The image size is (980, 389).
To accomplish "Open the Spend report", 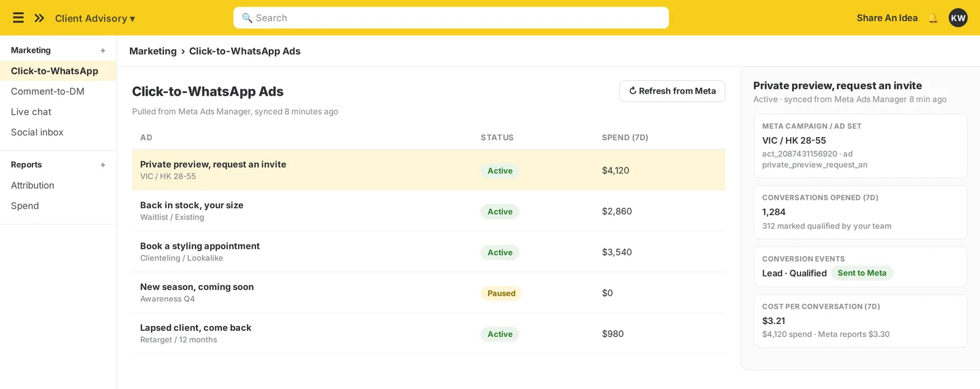I will (x=58, y=206).
